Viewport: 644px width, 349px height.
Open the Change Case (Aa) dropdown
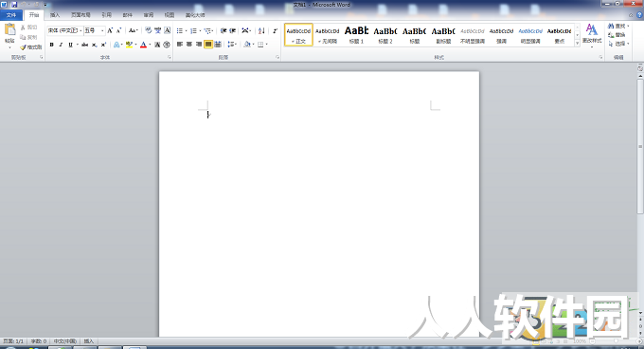click(x=134, y=30)
